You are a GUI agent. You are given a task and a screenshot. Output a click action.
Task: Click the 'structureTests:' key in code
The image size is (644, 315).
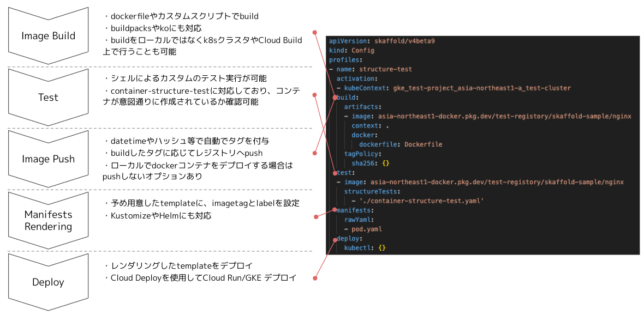pos(372,191)
